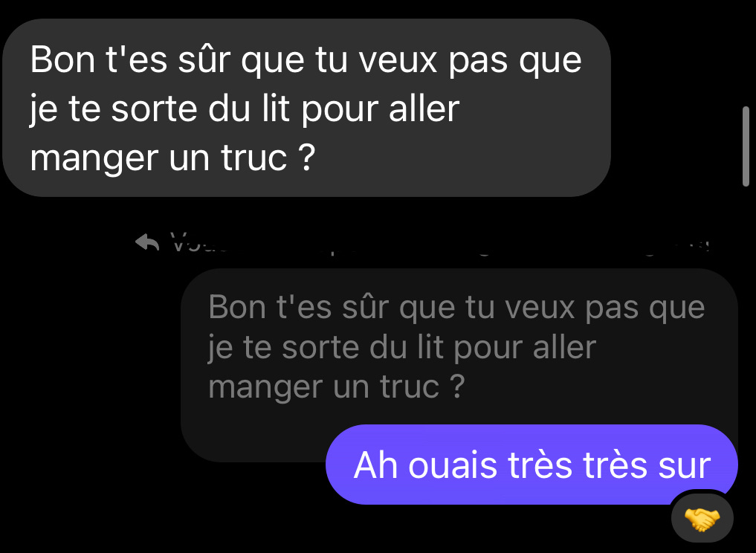
Task: Click "pour aller" in the quoted preview
Action: [x=525, y=348]
